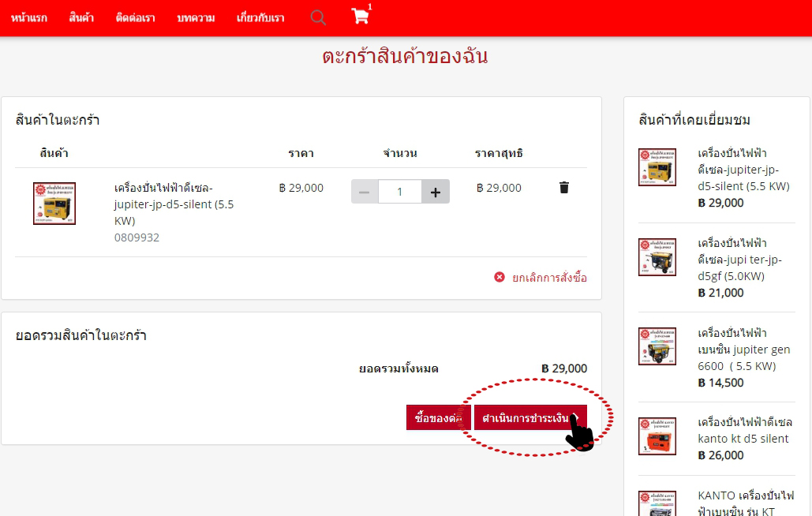This screenshot has width=812, height=516.
Task: Click the ตะกร้าสินค้าของฉัน page heading
Action: click(x=405, y=56)
